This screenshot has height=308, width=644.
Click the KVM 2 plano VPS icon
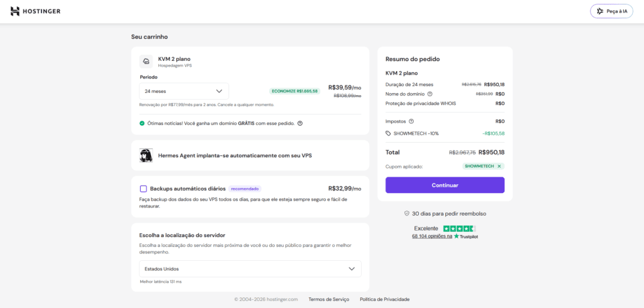point(146,62)
